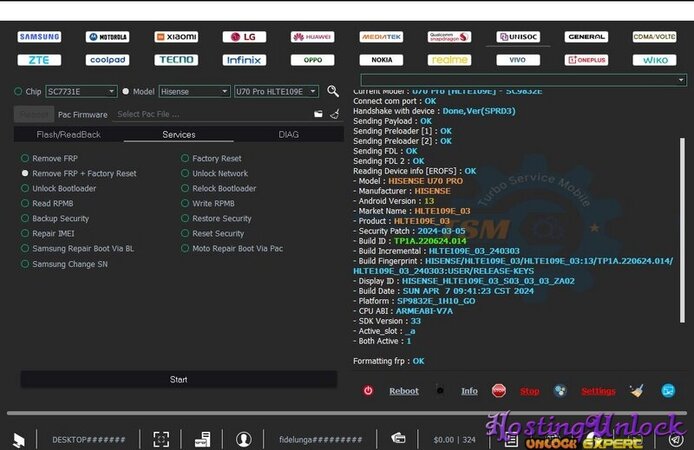Click the red power icon next to Reboot
Screen dimensions: 694x450
(368, 391)
